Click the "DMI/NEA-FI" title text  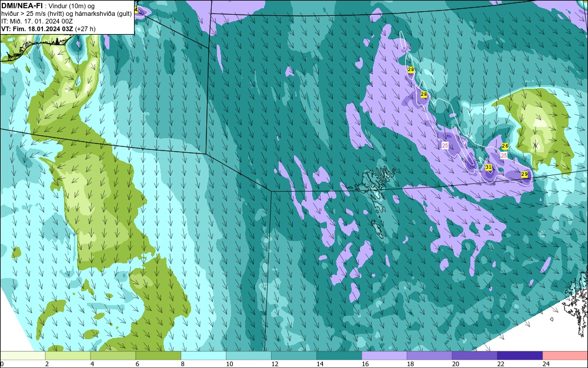(x=22, y=6)
